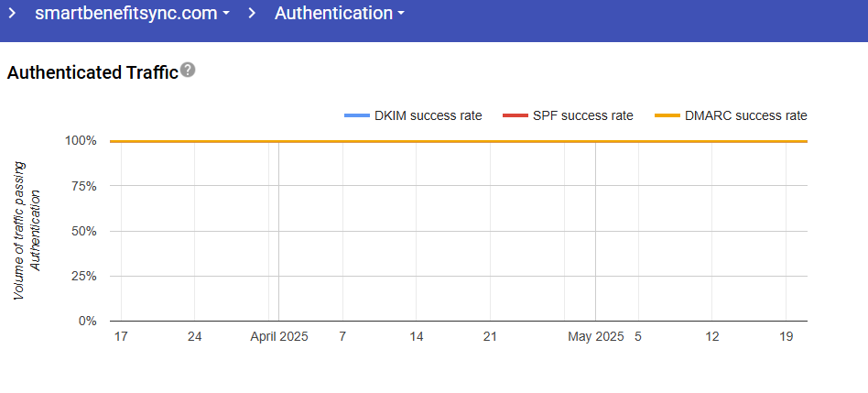This screenshot has height=393, width=868.
Task: Toggle the SPF success rate series label
Action: [x=583, y=116]
